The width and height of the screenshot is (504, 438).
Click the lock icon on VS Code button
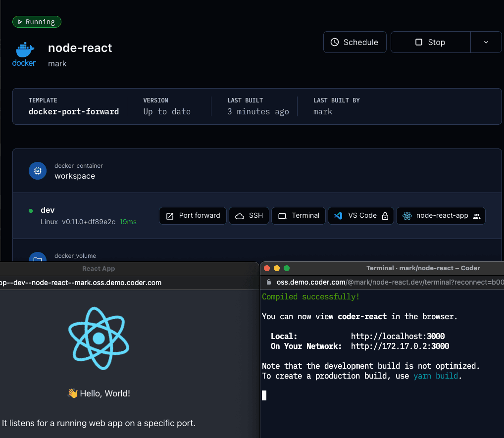[x=385, y=216]
